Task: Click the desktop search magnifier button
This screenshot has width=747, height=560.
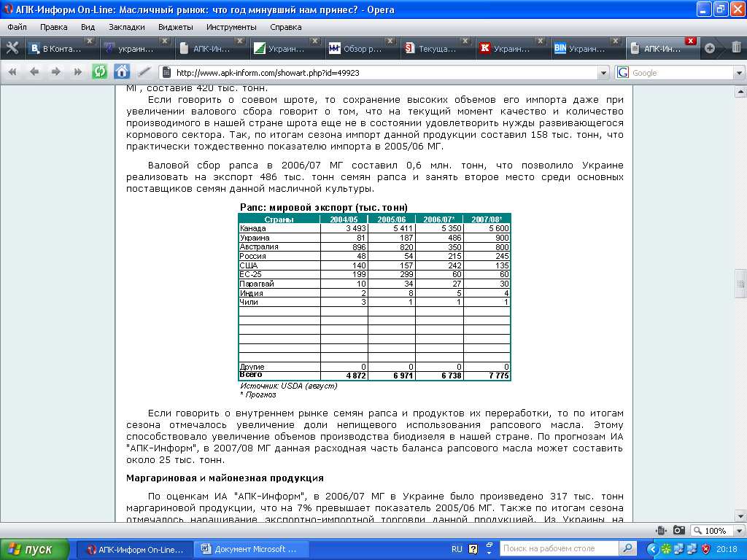Action: 627,548
